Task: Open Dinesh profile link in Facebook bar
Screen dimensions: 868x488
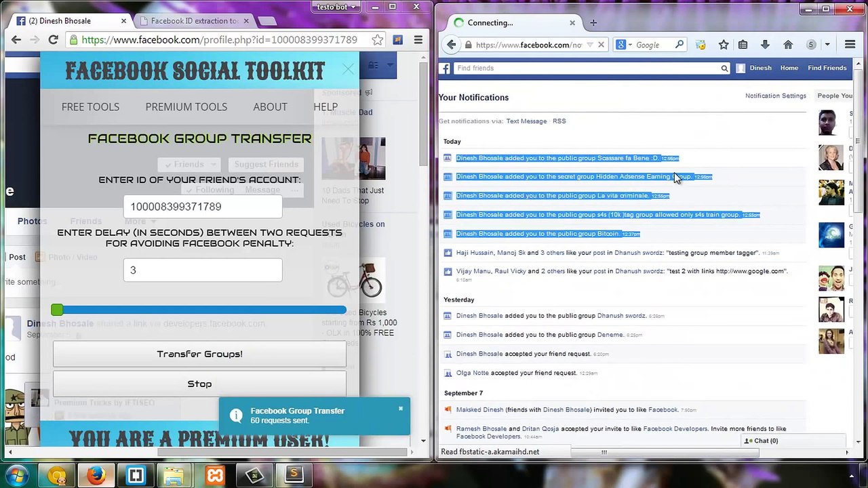Action: [x=755, y=68]
